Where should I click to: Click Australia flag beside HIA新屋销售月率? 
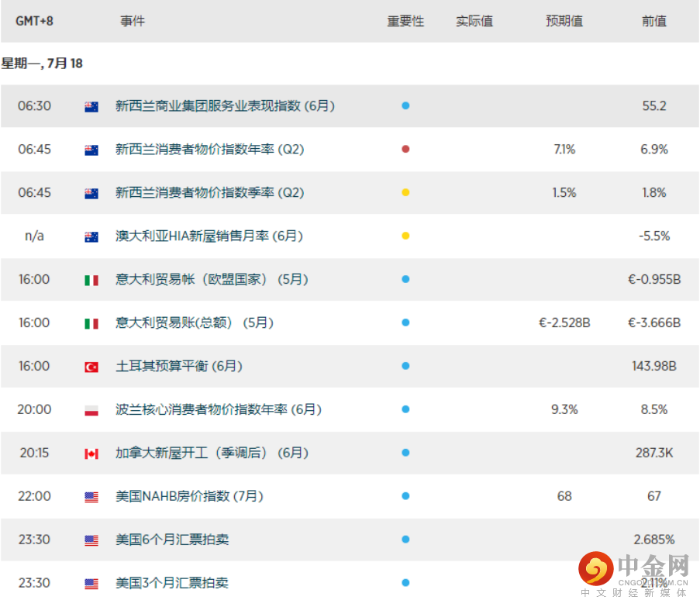(91, 236)
